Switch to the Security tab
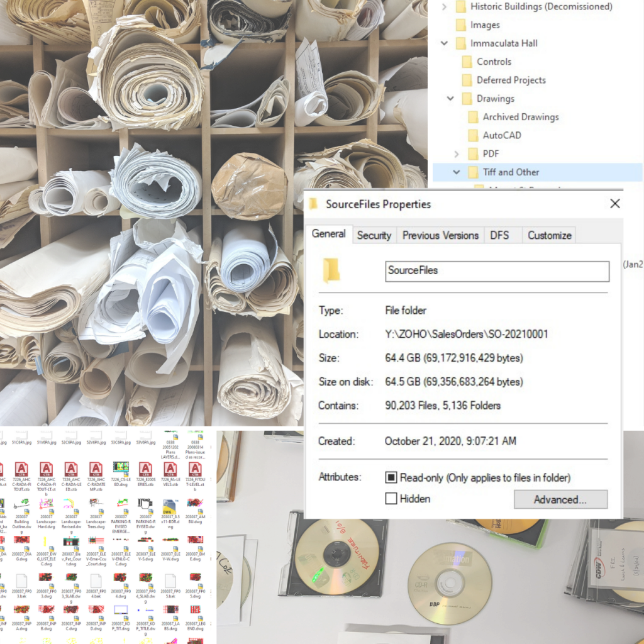This screenshot has height=644, width=644. (374, 235)
